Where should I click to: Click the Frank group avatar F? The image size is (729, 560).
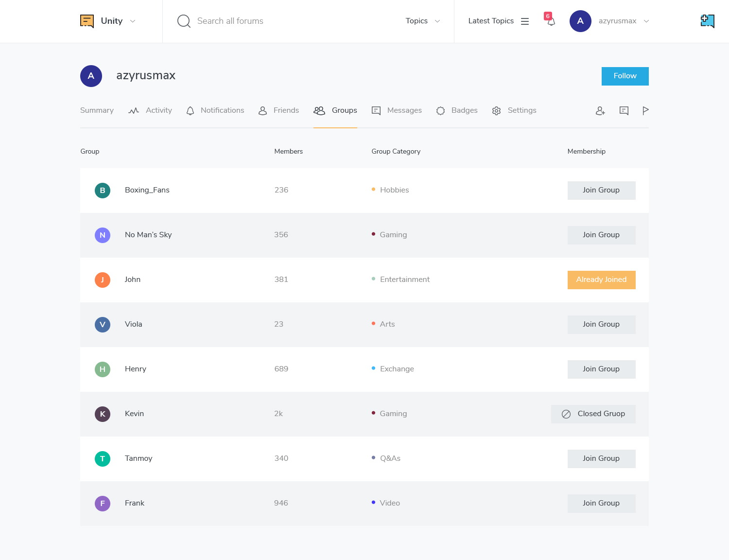[103, 504]
